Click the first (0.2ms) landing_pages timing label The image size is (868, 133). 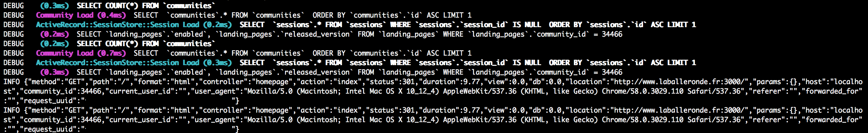(x=54, y=34)
